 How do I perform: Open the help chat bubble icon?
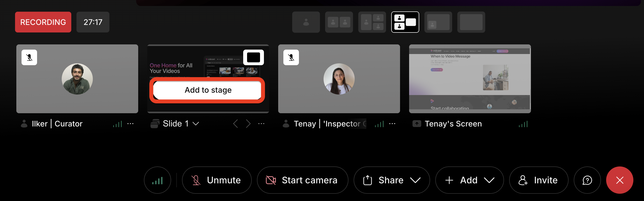587,180
